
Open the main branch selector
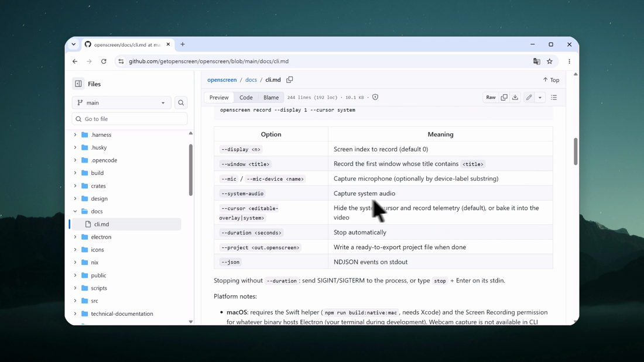pyautogui.click(x=121, y=102)
